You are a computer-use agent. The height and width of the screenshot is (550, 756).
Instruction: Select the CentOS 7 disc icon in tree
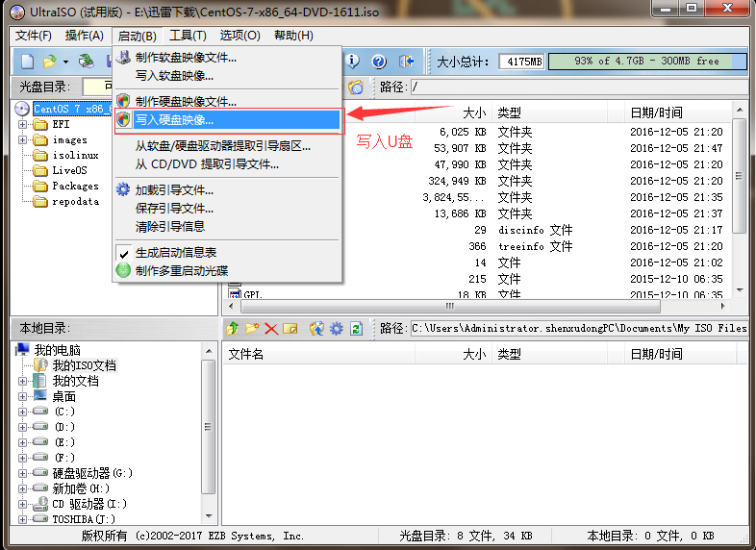tap(22, 109)
